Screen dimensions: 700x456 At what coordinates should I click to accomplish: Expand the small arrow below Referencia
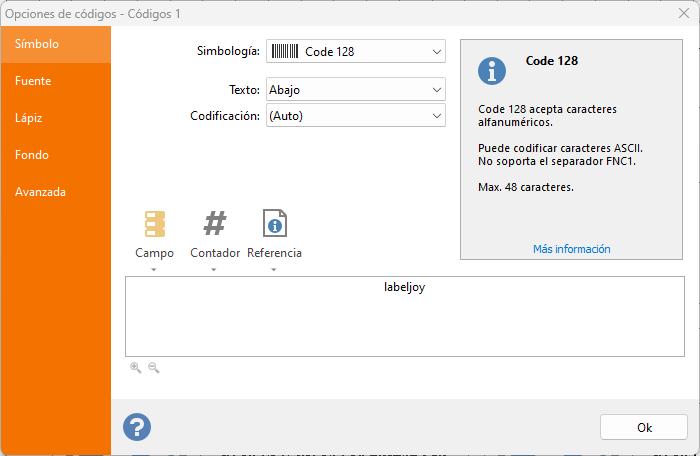pyautogui.click(x=274, y=270)
